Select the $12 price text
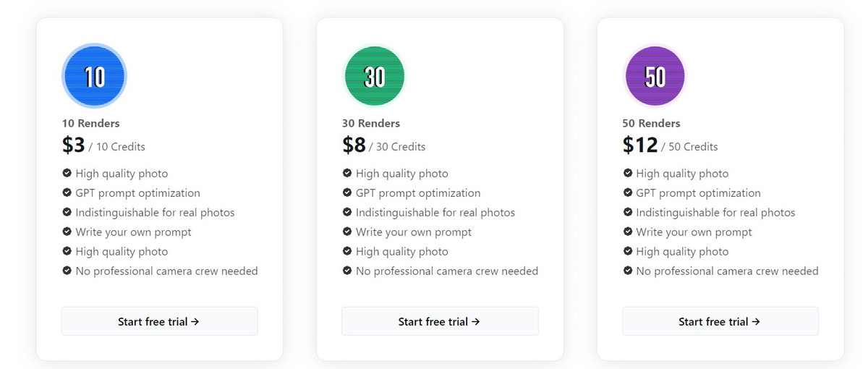The width and height of the screenshot is (868, 369). (640, 145)
